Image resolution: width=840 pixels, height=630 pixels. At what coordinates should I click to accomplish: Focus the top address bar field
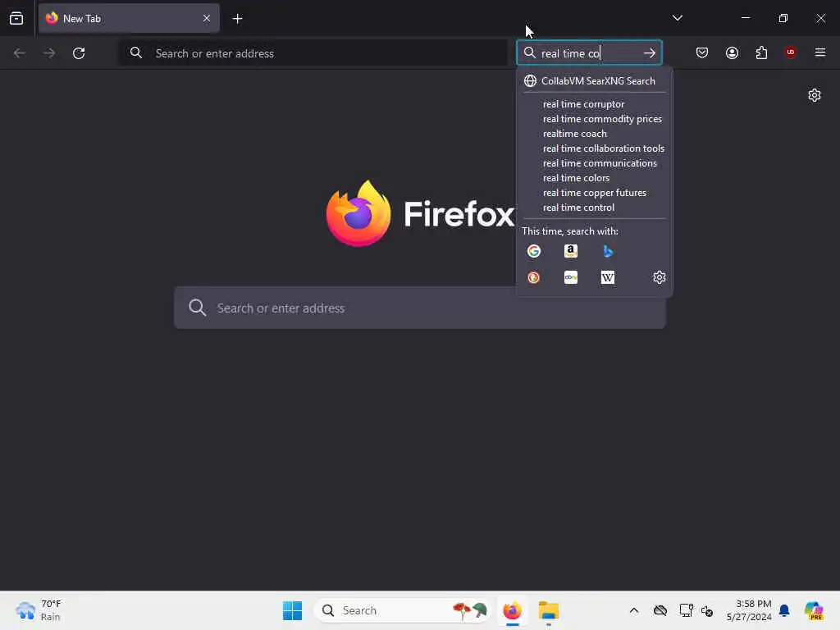[x=313, y=53]
